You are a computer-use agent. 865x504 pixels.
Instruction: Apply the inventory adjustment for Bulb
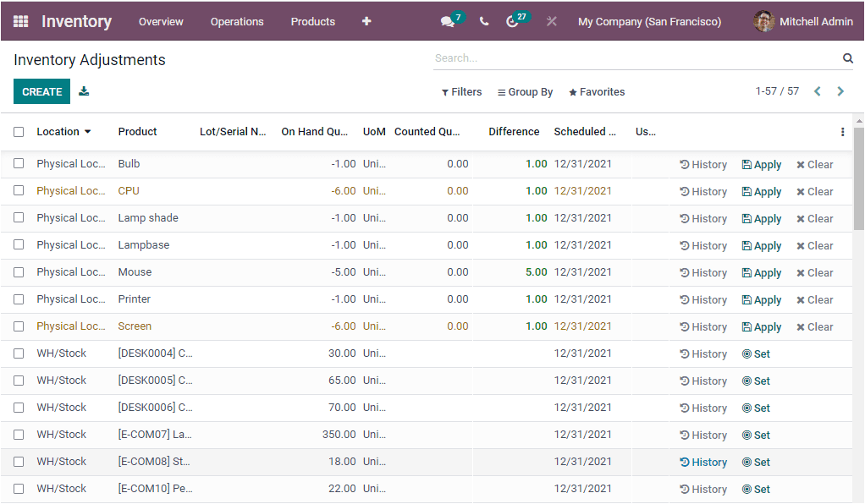(x=761, y=164)
